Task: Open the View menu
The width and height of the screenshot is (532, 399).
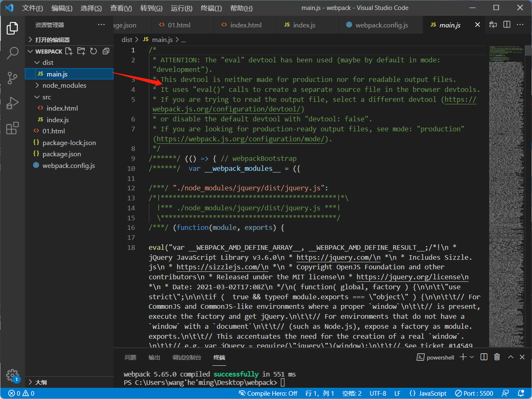Action: 121,8
